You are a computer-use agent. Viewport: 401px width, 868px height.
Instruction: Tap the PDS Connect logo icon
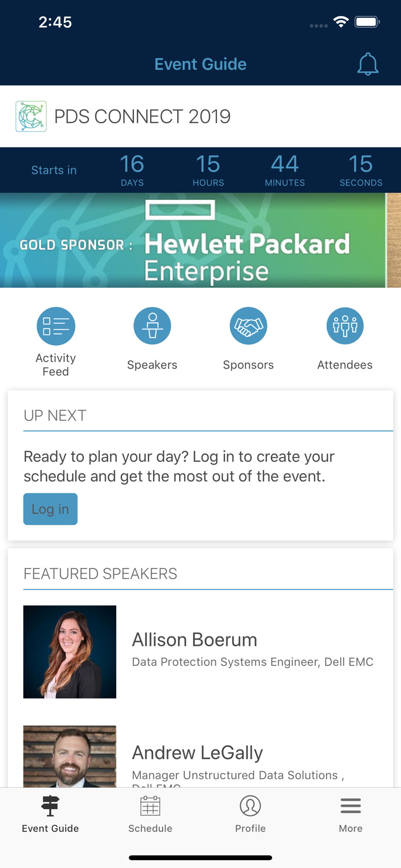[x=31, y=116]
